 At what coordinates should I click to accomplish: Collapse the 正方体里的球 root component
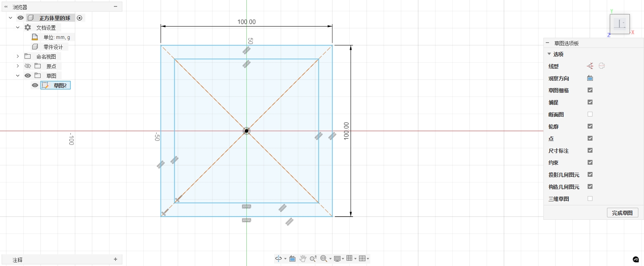point(10,18)
